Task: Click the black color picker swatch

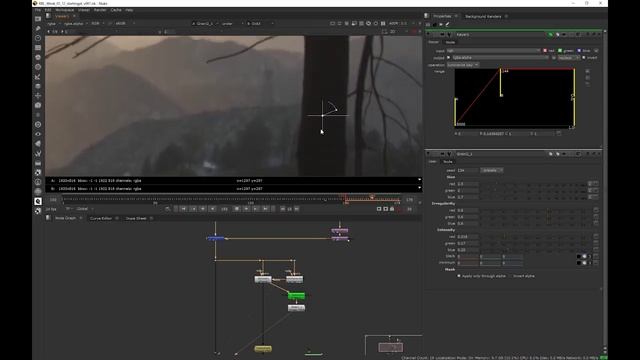Action: coord(578,256)
